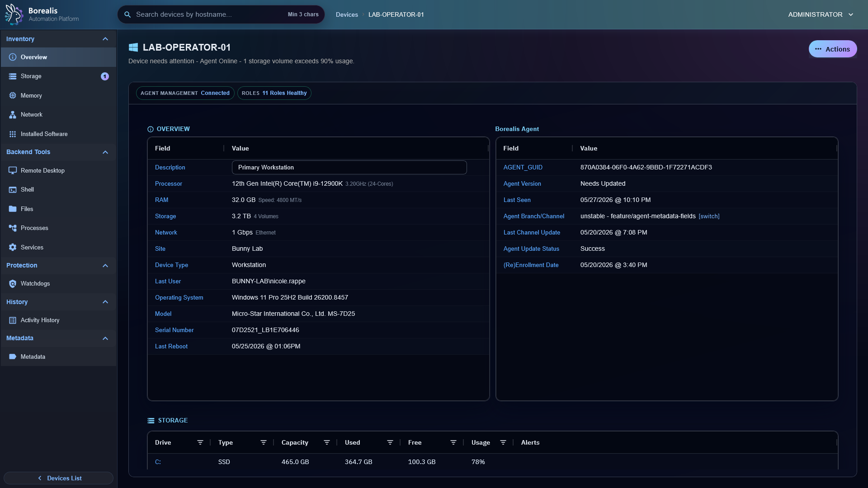Click the Remote Desktop monitor icon

point(13,171)
